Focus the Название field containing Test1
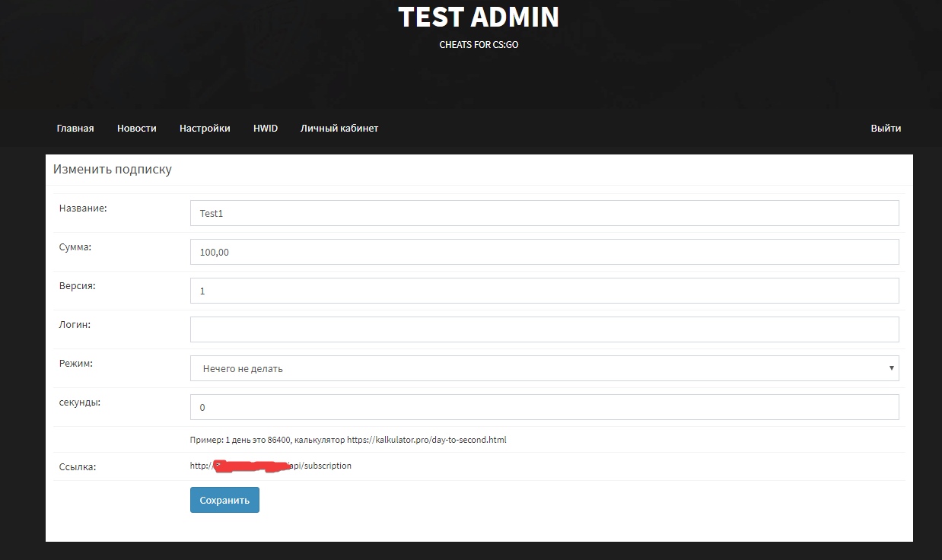Image resolution: width=942 pixels, height=560 pixels. pyautogui.click(x=544, y=213)
